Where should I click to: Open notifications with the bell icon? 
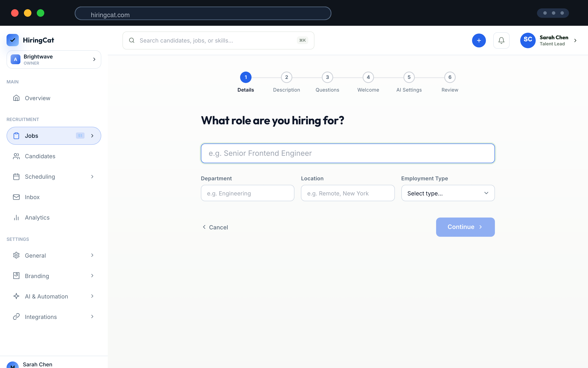pos(501,40)
